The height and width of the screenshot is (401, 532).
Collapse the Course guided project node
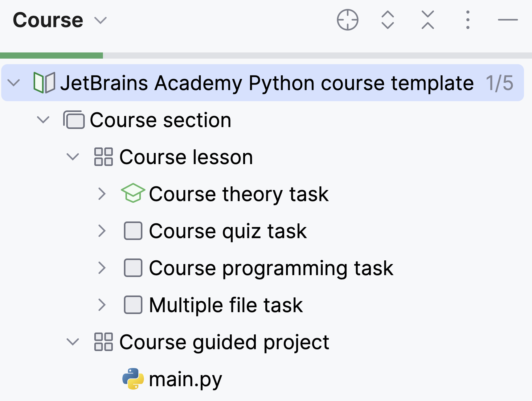[x=73, y=342]
